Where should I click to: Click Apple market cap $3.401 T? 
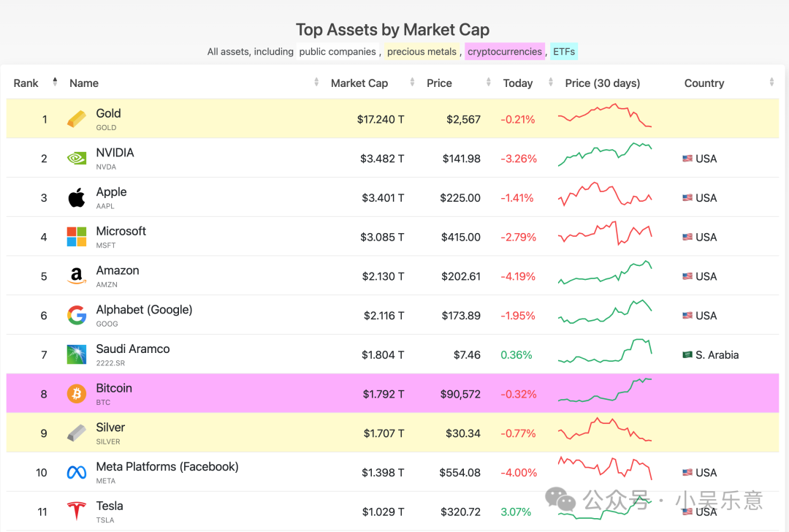click(x=383, y=198)
